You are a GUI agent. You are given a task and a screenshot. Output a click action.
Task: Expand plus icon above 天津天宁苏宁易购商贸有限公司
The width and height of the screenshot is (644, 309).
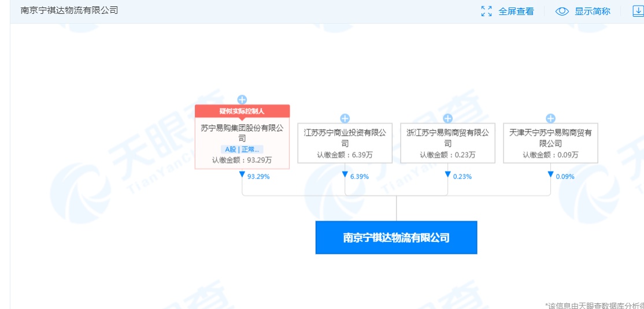[551, 118]
